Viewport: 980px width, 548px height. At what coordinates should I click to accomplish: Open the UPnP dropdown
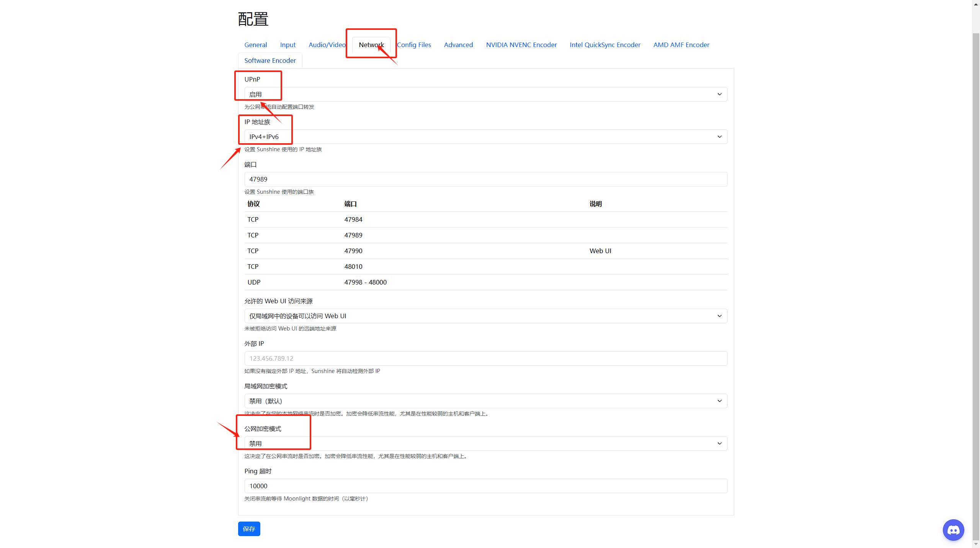tap(485, 94)
